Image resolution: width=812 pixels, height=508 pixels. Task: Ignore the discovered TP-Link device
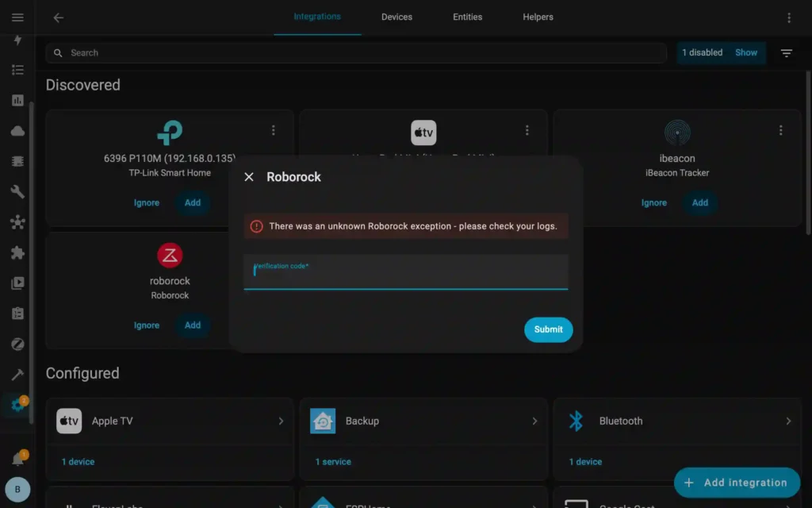[146, 202]
